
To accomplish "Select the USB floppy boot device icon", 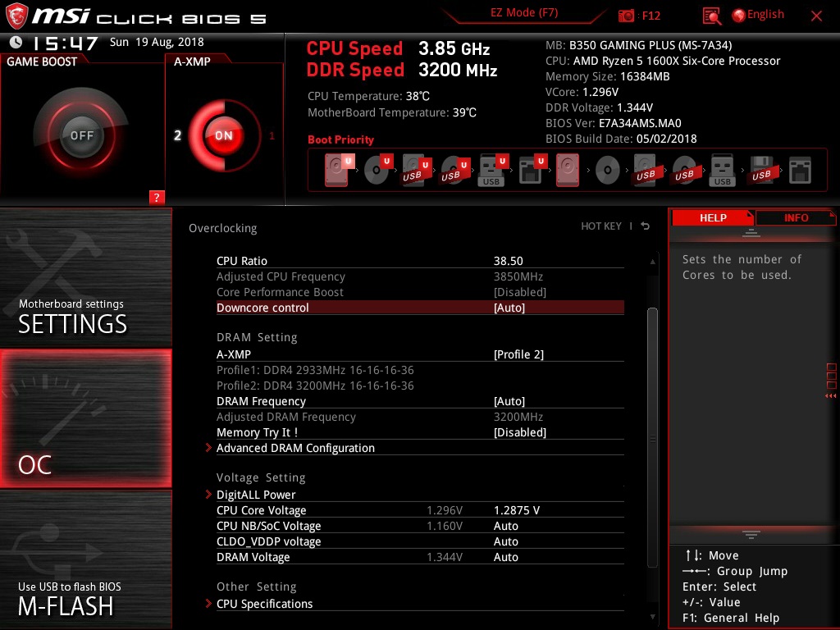I will click(x=762, y=171).
